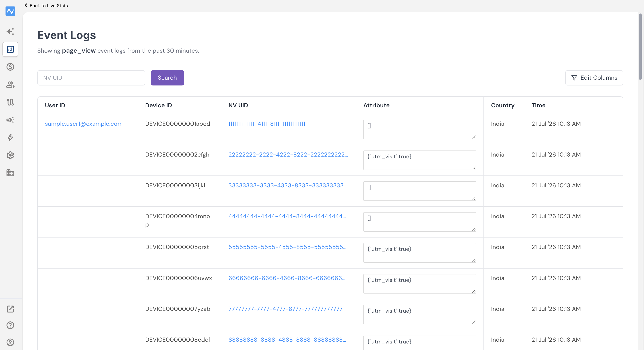Open the Edit Columns button
Image resolution: width=644 pixels, height=350 pixels.
(x=594, y=78)
